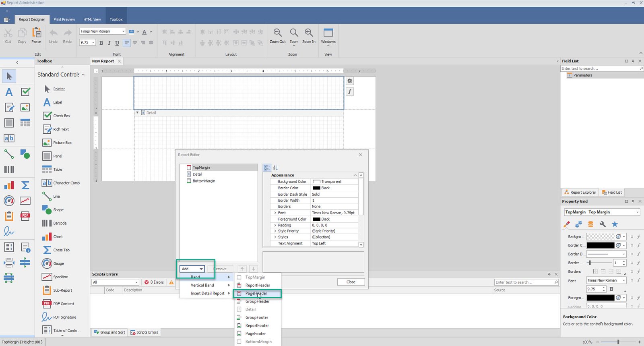Toggle Italic text formatting
The height and width of the screenshot is (346, 644).
tap(109, 43)
